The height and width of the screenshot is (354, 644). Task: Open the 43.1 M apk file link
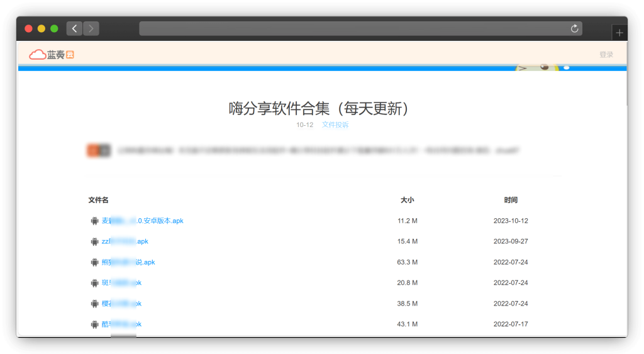point(121,324)
